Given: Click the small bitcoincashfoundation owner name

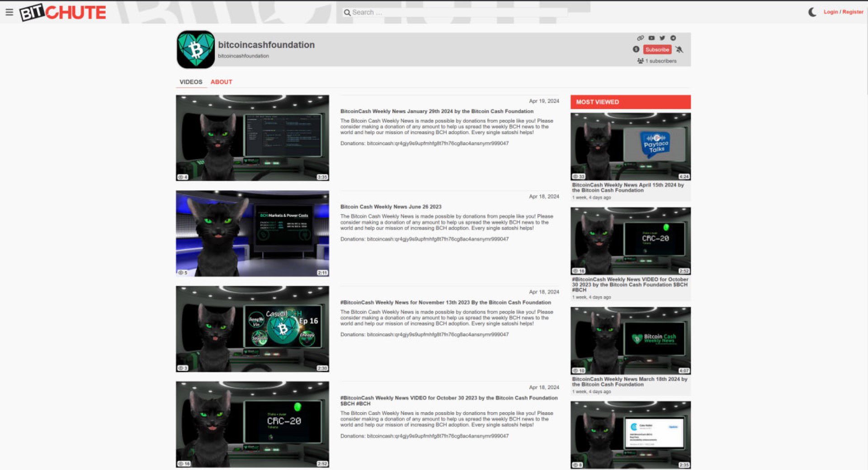Looking at the screenshot, I should [x=243, y=56].
